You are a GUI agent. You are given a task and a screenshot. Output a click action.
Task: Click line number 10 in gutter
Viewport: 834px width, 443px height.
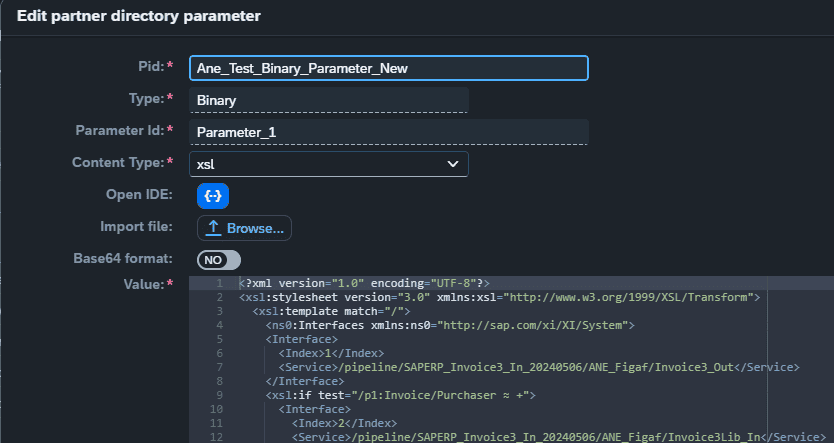(216, 409)
